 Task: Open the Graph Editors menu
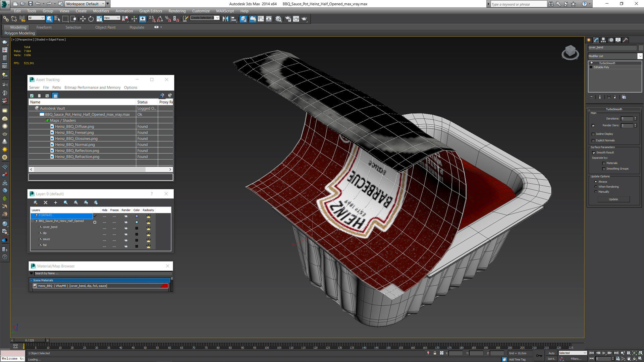point(151,11)
